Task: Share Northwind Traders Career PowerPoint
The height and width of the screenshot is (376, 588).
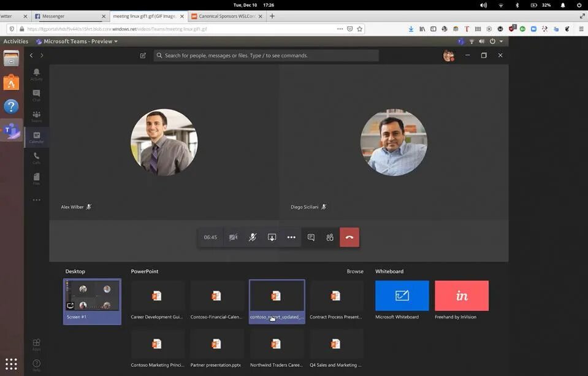Action: [x=276, y=349]
